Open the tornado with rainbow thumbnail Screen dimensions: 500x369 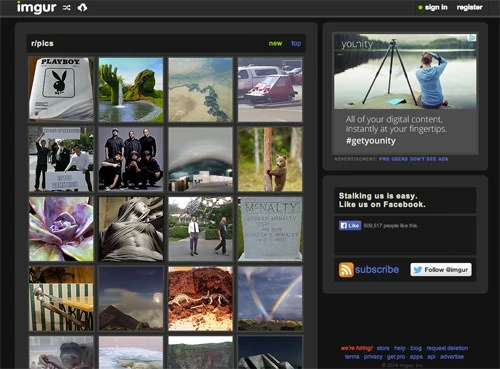[x=270, y=298]
